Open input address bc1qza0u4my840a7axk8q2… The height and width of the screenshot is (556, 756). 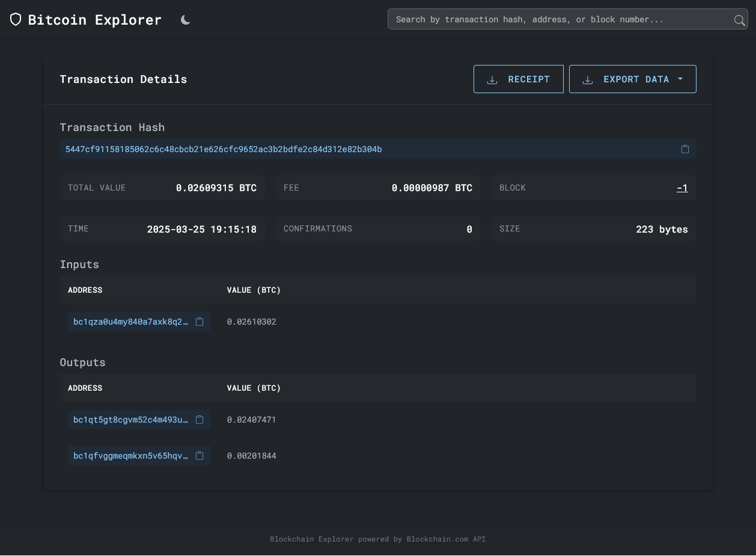(130, 322)
